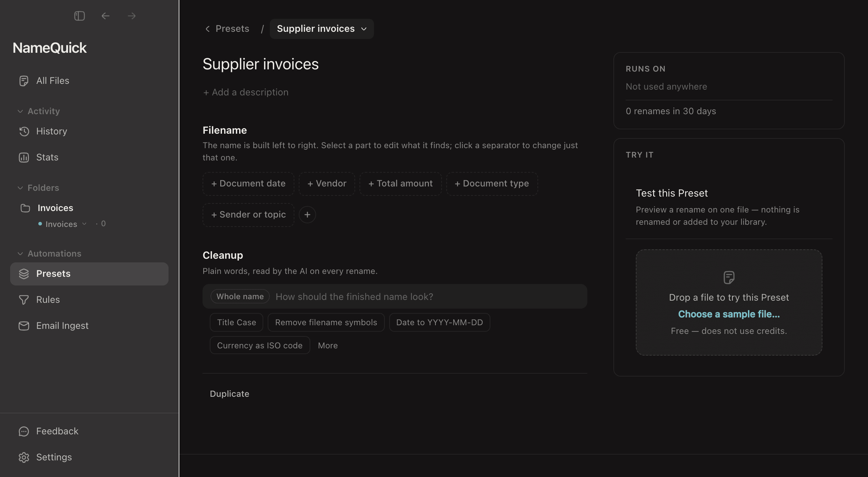Open the Stats page
The image size is (868, 477).
pyautogui.click(x=89, y=157)
